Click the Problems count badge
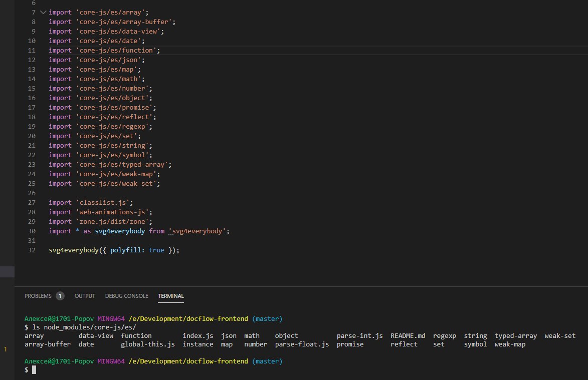This screenshot has height=380, width=588. [x=60, y=296]
